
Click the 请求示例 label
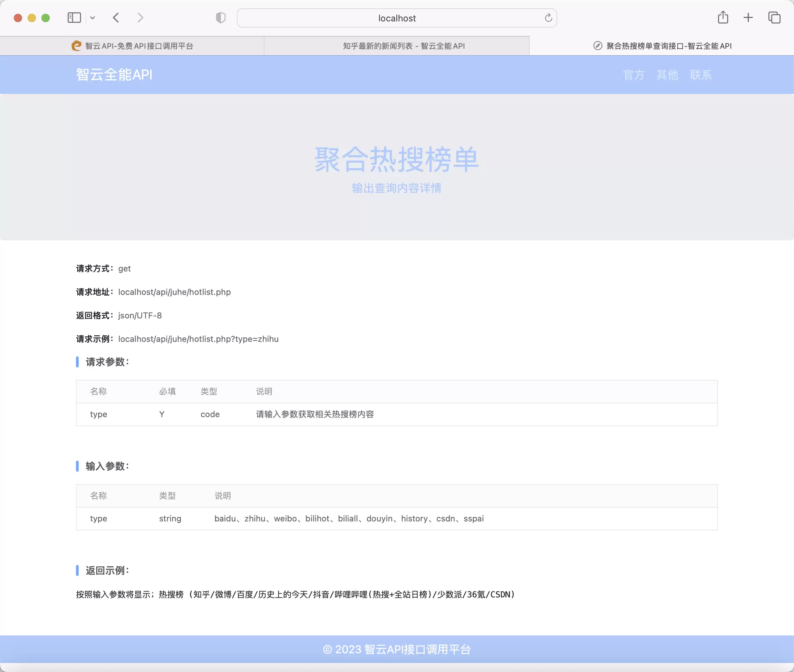coord(95,339)
